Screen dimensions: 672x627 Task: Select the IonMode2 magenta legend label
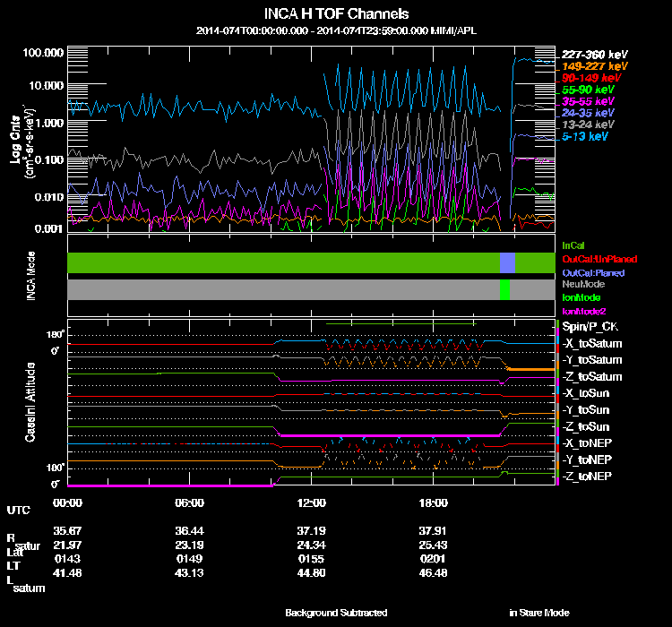click(582, 310)
